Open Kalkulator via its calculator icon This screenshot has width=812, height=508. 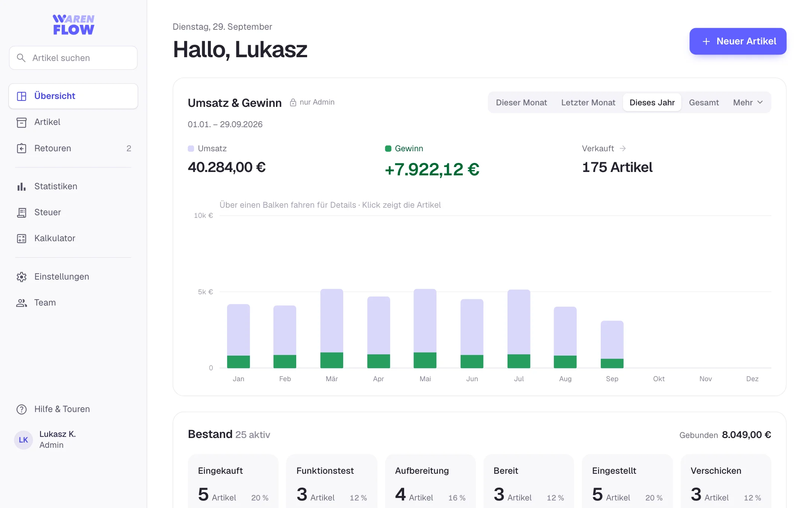(22, 239)
